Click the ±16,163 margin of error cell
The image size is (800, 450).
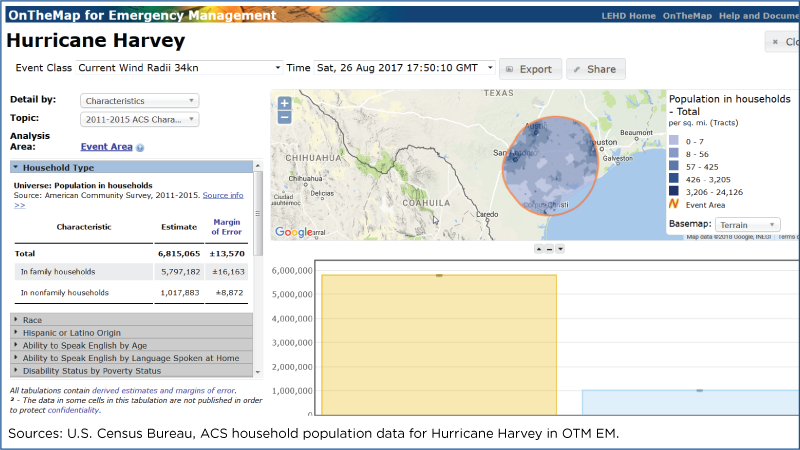pyautogui.click(x=228, y=272)
